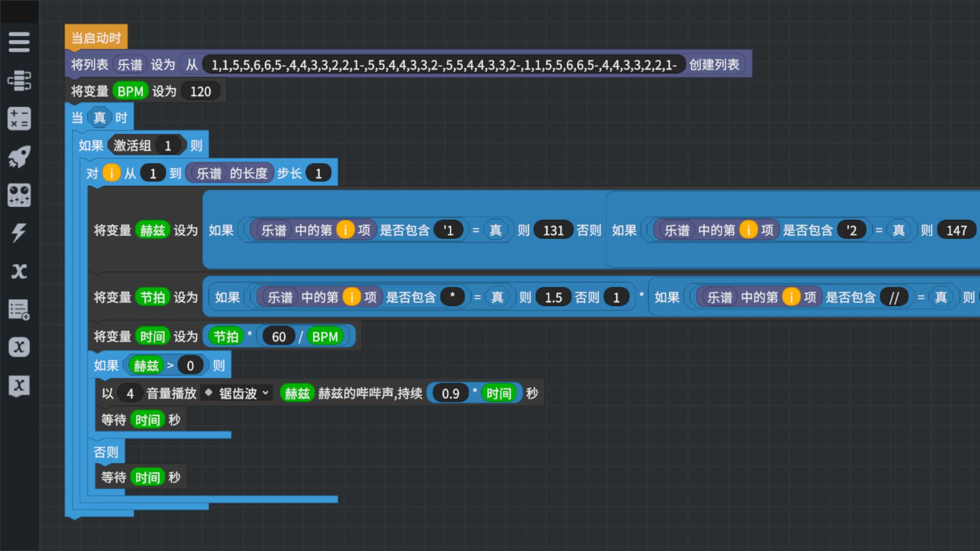
Task: Open the rounded-square x category icon
Action: (19, 347)
